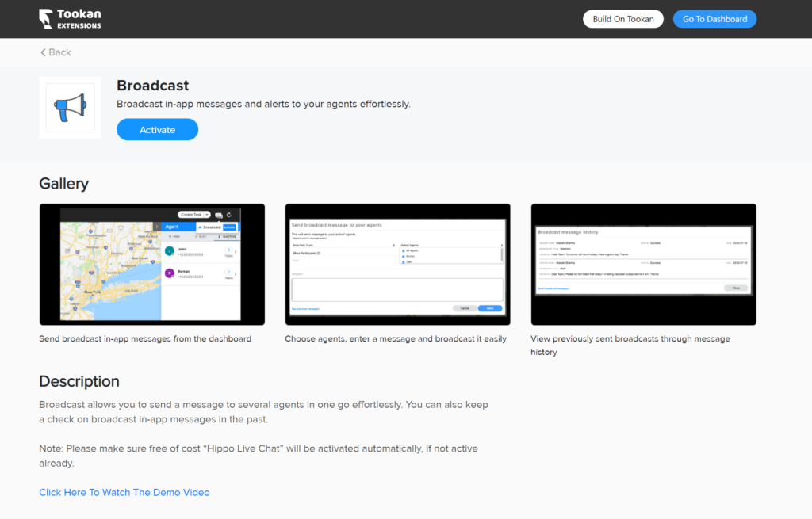Click caption 'Choose agents, enter a message and broadcast it easily'
Image resolution: width=812 pixels, height=519 pixels.
[x=396, y=339]
